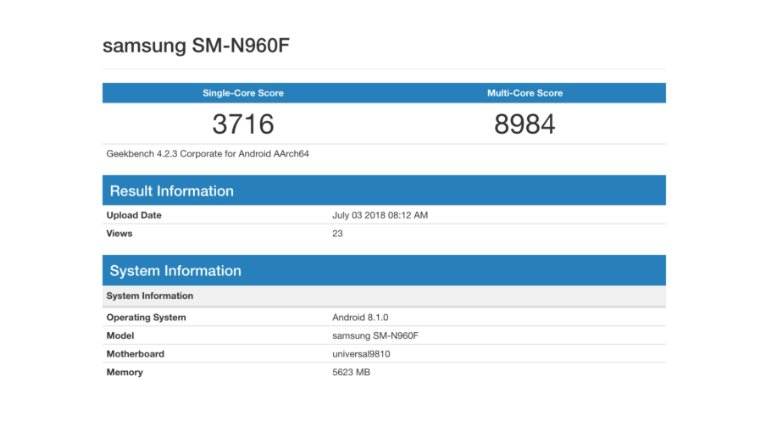Click the blue 'System Information' section header
Image resolution: width=770 pixels, height=434 pixels.
[384, 271]
